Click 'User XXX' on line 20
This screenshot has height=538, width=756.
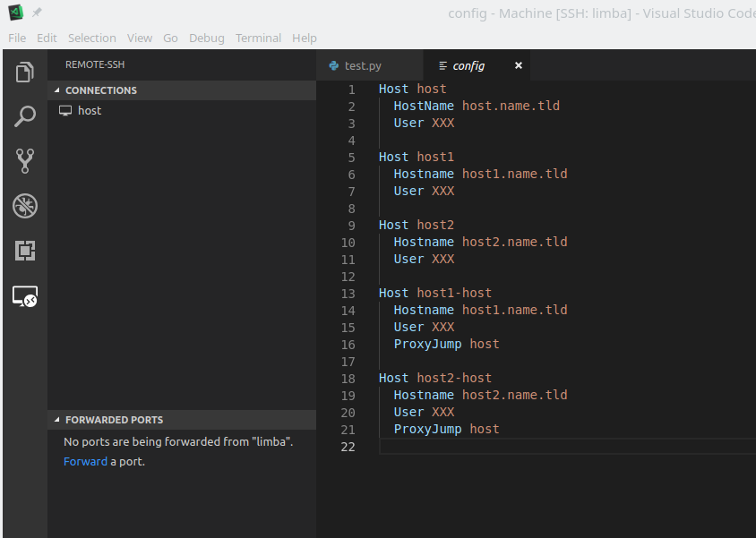click(x=424, y=412)
